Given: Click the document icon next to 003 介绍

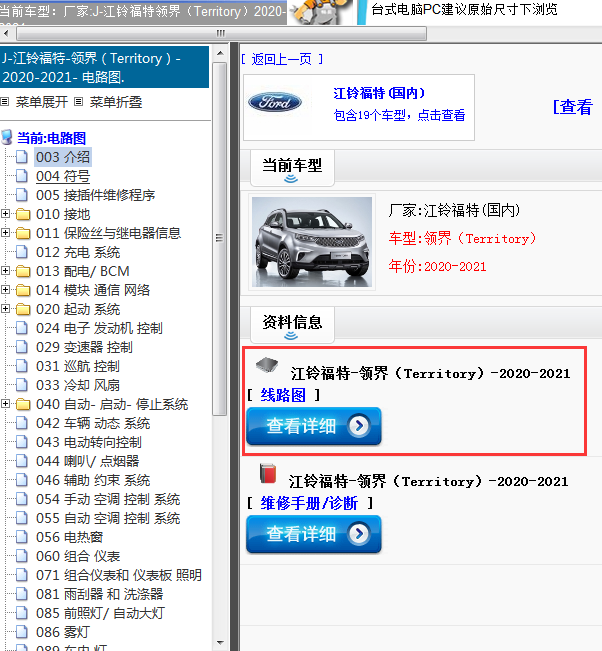Looking at the screenshot, I should 22,157.
